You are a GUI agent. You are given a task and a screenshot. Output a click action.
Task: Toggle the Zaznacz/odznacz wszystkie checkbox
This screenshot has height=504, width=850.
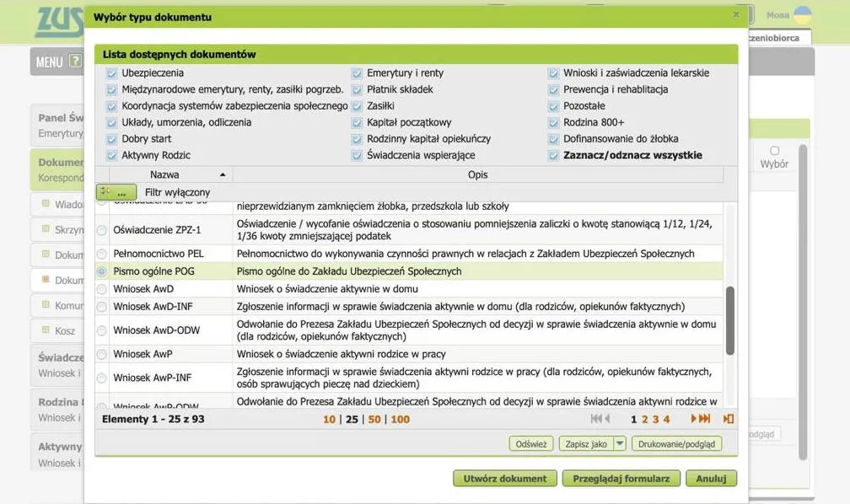pyautogui.click(x=553, y=156)
